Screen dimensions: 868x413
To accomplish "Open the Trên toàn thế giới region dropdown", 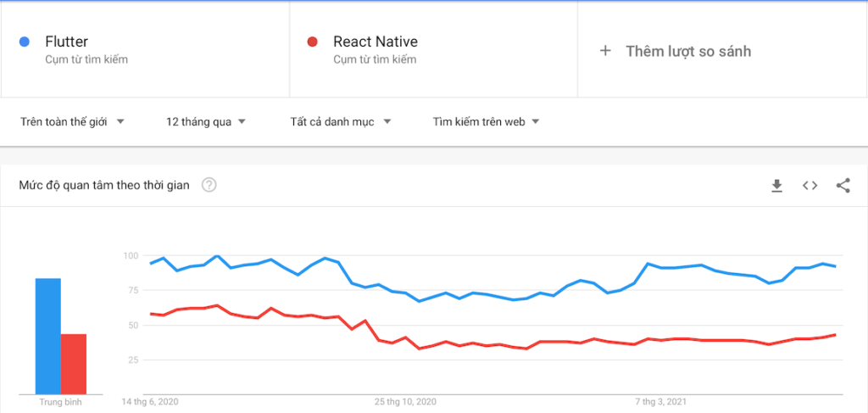I will [72, 122].
